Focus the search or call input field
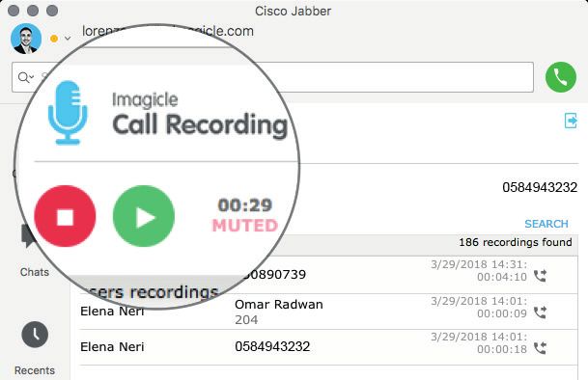Screen dimensions: 588x380 (x=272, y=77)
